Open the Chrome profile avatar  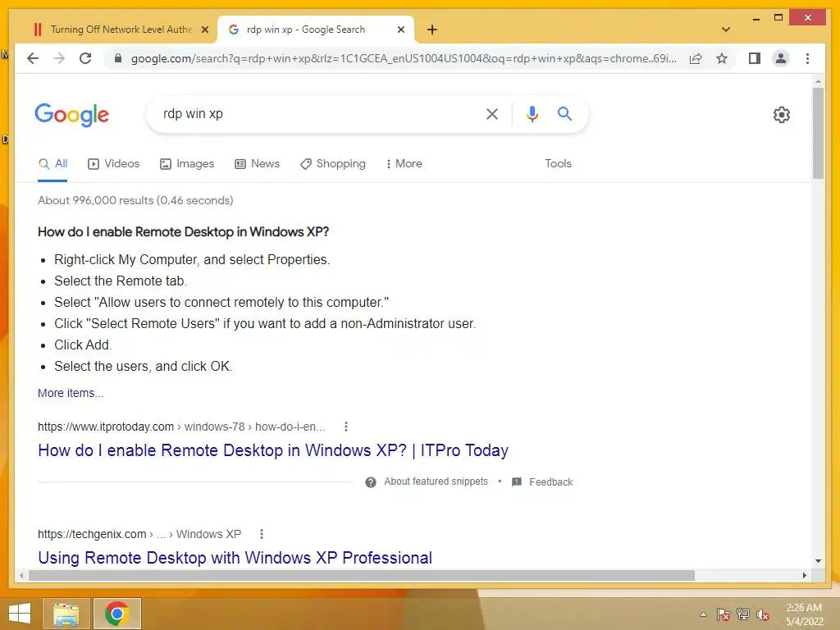pyautogui.click(x=781, y=58)
